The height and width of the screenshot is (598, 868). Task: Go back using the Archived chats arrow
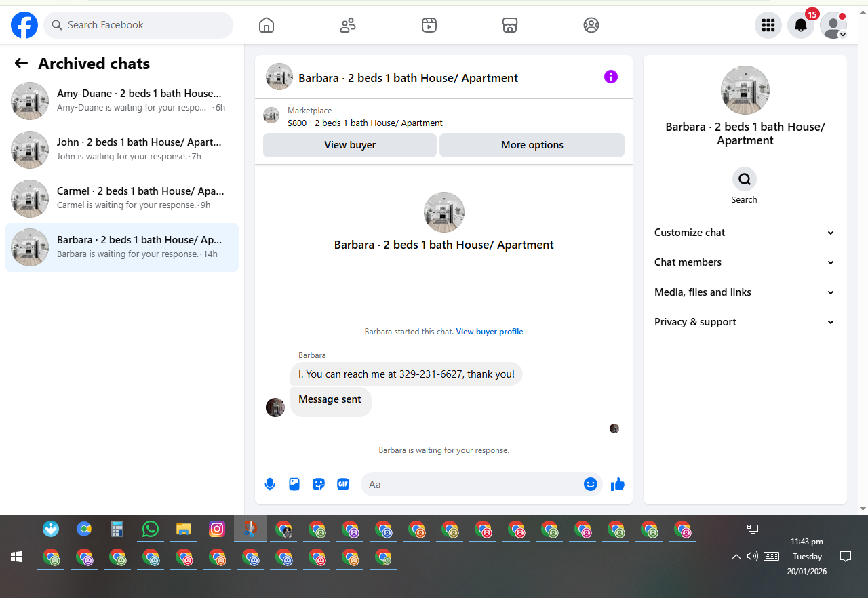tap(21, 63)
